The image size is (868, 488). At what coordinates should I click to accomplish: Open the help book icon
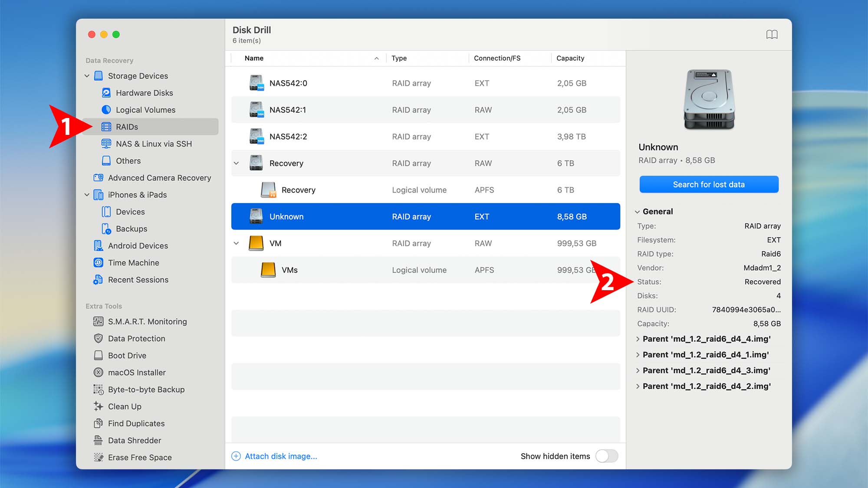pyautogui.click(x=772, y=34)
